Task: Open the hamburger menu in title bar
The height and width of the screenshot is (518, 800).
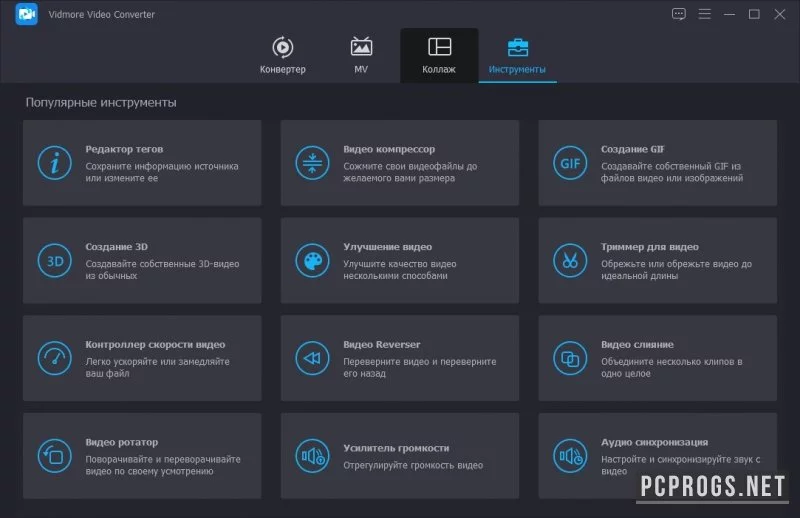Action: click(705, 14)
